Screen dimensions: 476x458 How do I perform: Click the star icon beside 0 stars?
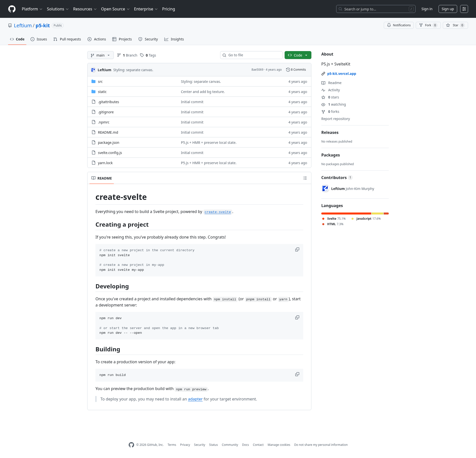[323, 97]
